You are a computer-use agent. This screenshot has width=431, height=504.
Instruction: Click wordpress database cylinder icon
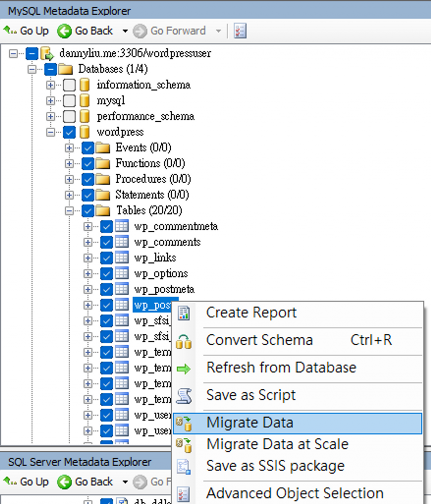point(85,132)
